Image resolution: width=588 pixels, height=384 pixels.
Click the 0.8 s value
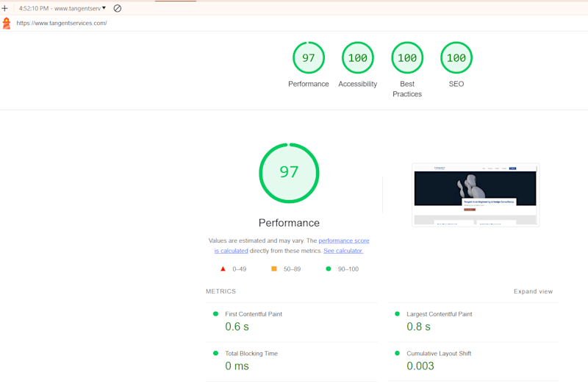[x=418, y=327]
